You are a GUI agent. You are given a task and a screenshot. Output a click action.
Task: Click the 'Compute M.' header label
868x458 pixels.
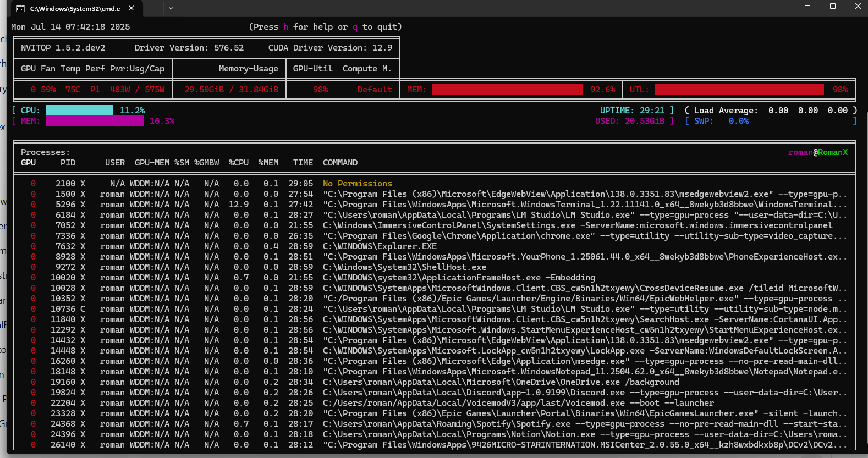tap(367, 69)
